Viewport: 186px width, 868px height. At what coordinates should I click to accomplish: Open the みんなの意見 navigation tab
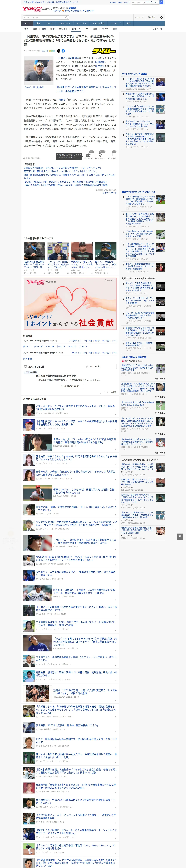point(98,23)
